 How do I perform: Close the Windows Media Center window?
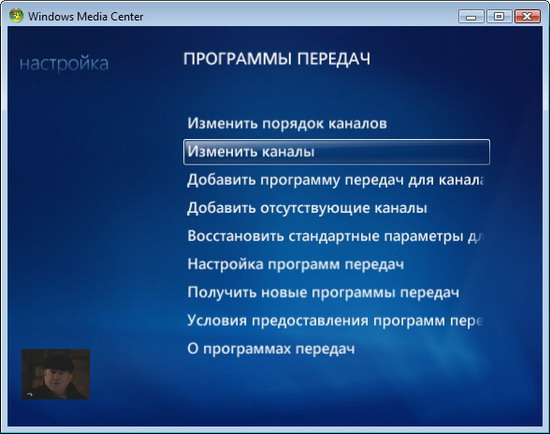(x=527, y=16)
